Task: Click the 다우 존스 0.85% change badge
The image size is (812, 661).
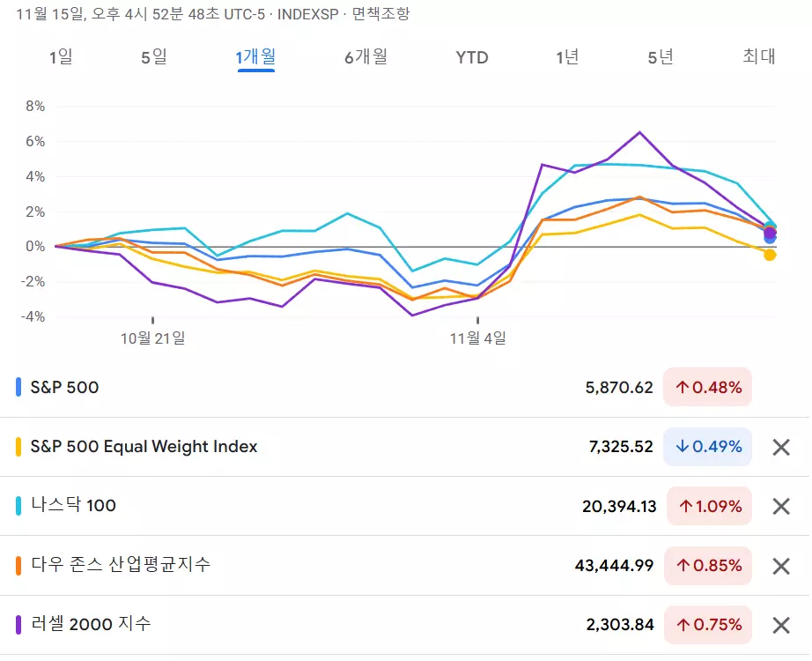Action: [x=708, y=566]
